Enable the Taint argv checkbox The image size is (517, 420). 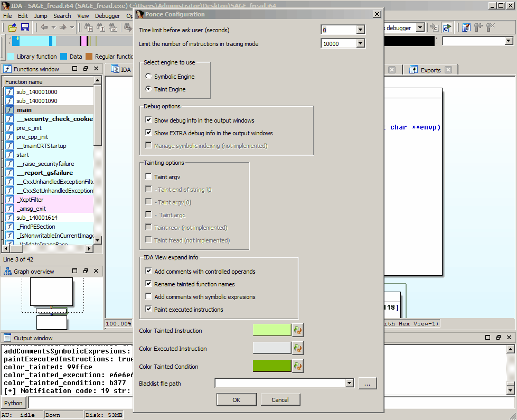click(148, 176)
